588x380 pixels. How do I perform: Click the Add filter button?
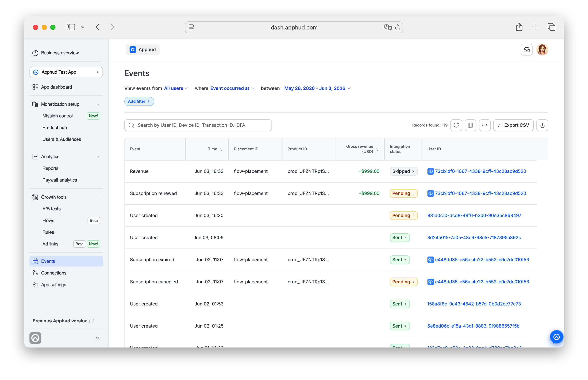point(139,101)
